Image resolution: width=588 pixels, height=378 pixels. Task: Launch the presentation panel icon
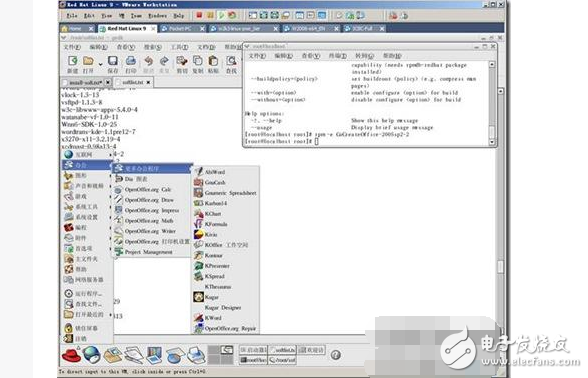(154, 355)
